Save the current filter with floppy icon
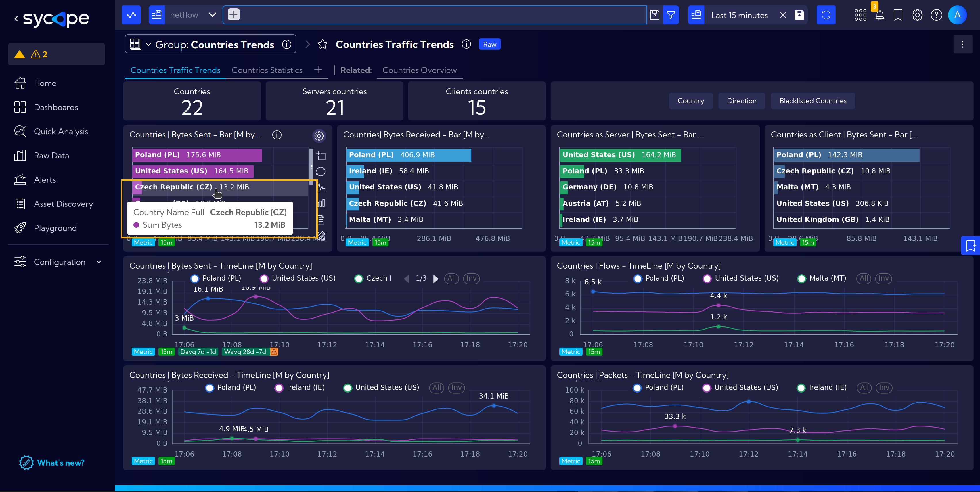Image resolution: width=980 pixels, height=492 pixels. pyautogui.click(x=654, y=15)
